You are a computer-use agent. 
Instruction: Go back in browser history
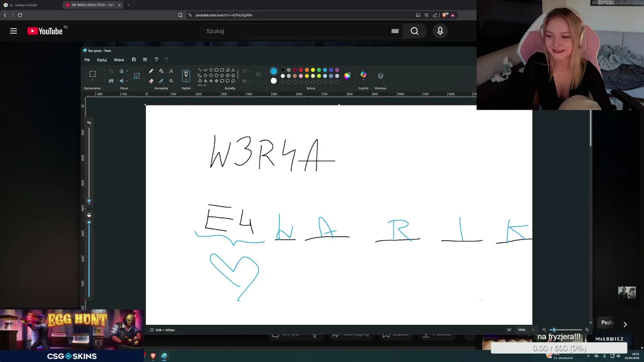pos(5,15)
